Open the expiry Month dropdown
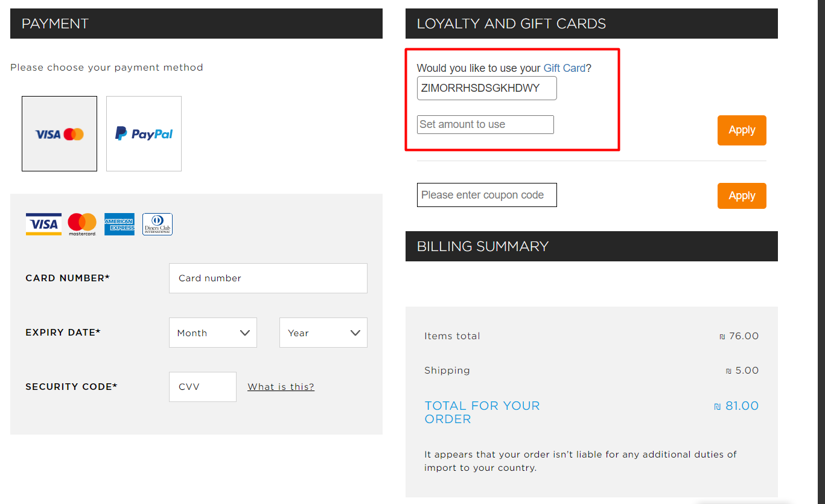825x504 pixels. coord(213,333)
